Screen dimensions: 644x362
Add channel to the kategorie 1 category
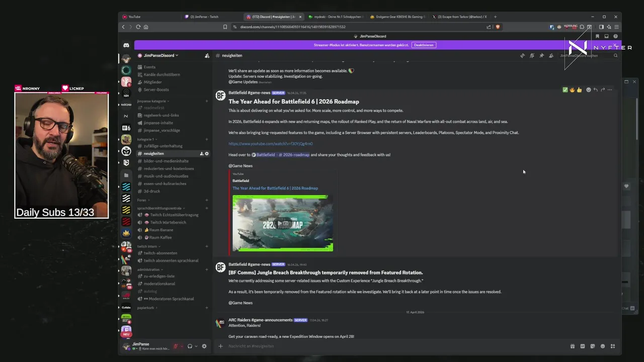(x=207, y=139)
